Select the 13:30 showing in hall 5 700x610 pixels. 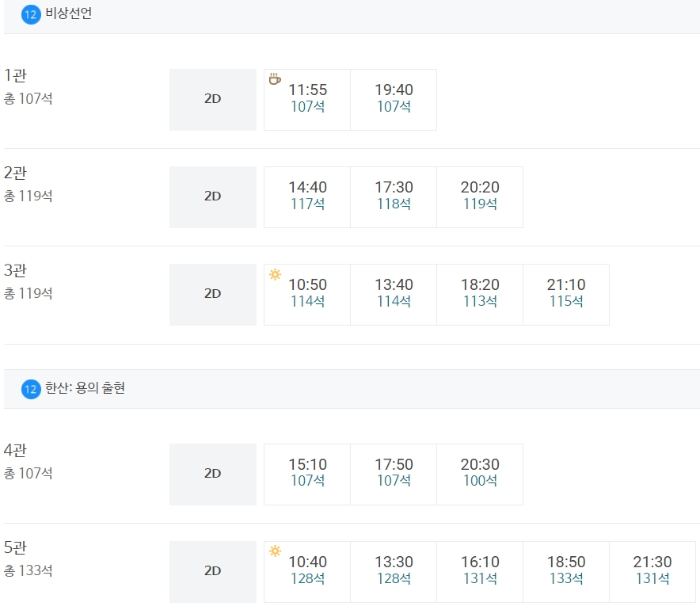click(394, 572)
